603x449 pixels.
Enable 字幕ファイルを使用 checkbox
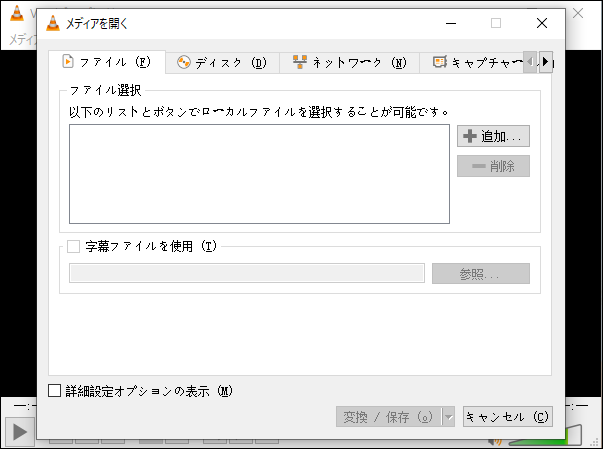coord(73,246)
